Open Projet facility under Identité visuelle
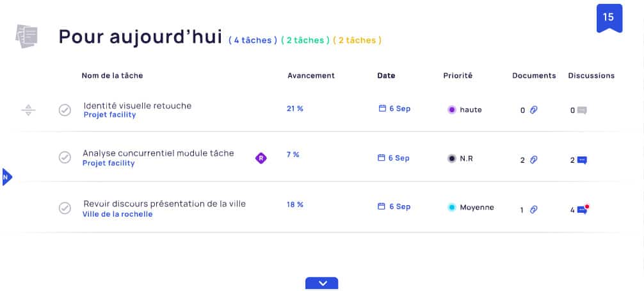The image size is (644, 291). [x=109, y=115]
